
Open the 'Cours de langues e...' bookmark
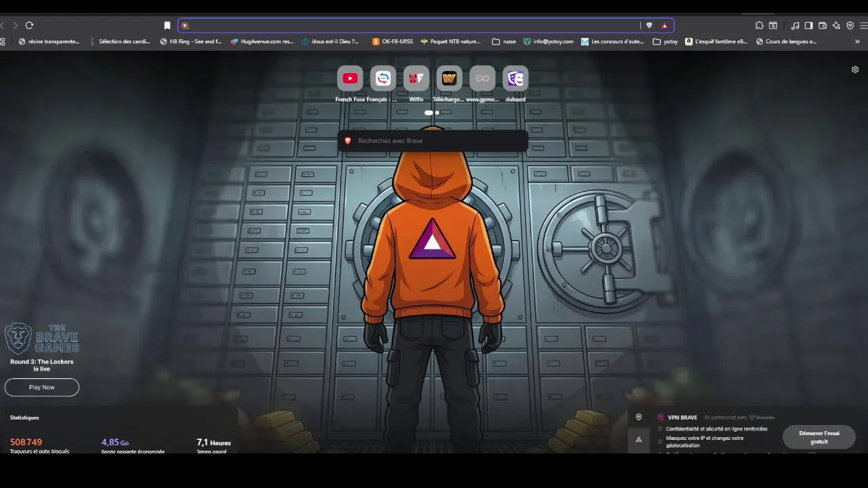787,41
